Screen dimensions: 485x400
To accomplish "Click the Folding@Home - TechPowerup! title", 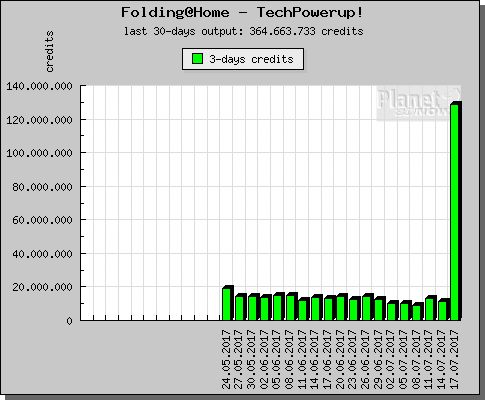I will (x=242, y=13).
